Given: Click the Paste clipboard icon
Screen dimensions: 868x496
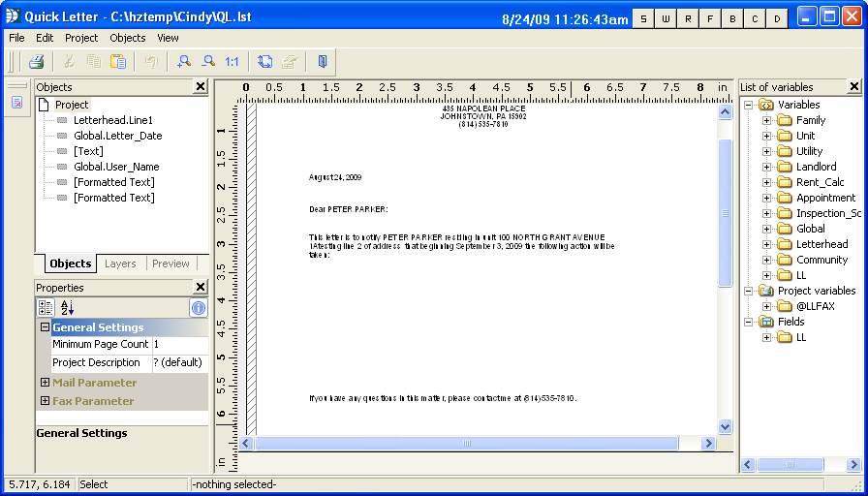Looking at the screenshot, I should tap(118, 62).
